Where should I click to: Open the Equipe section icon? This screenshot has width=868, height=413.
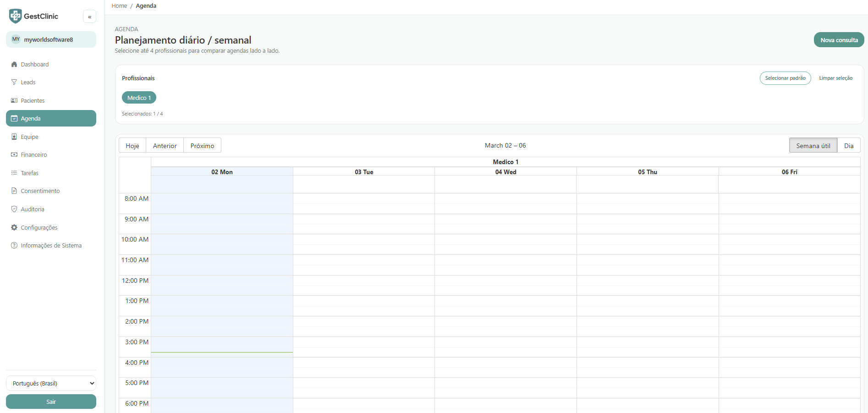point(14,136)
